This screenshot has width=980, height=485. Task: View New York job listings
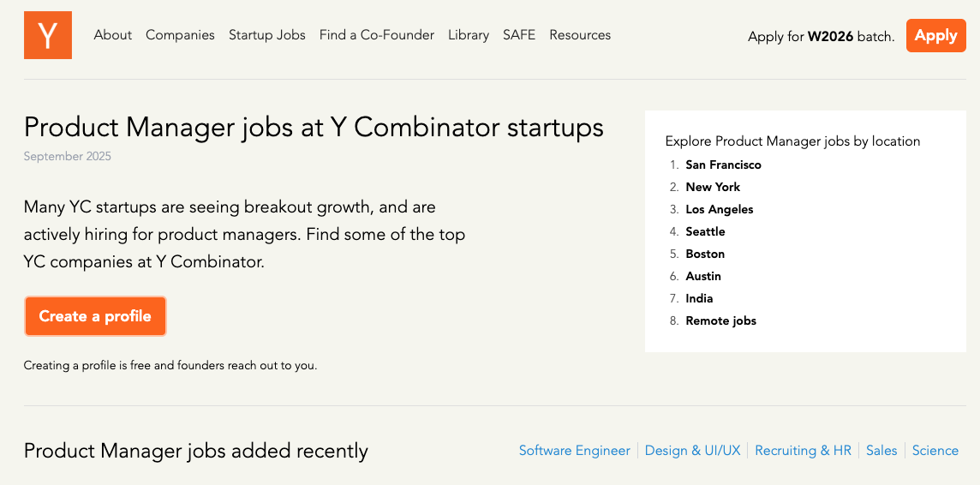coord(713,187)
